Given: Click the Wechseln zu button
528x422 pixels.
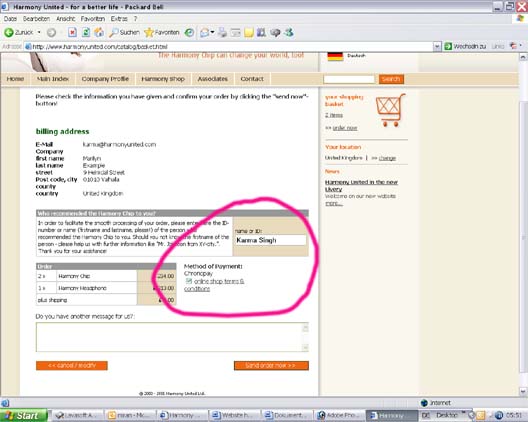Looking at the screenshot, I should (465, 46).
